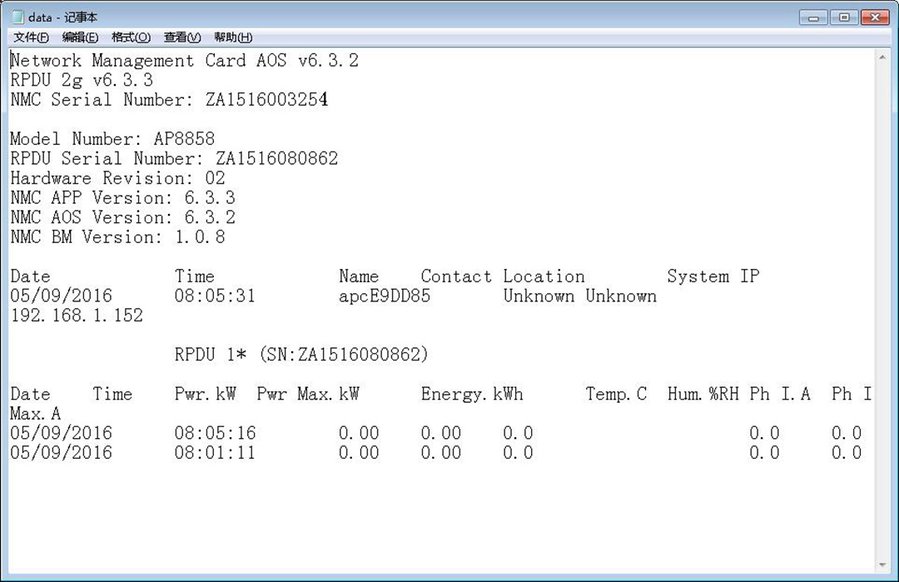Screen dimensions: 899x582
Task: Open the 编辑 (Edit) menu
Action: click(81, 37)
